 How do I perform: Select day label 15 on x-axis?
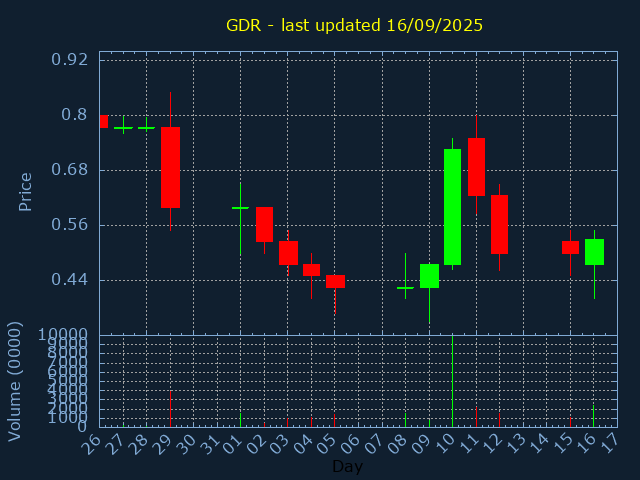(562, 444)
